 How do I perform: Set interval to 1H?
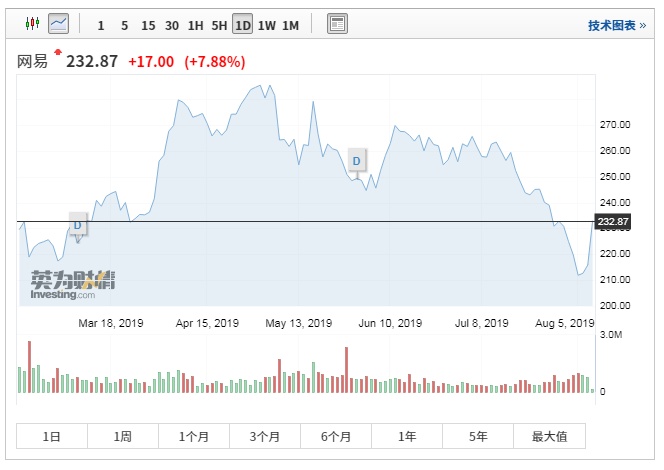195,24
